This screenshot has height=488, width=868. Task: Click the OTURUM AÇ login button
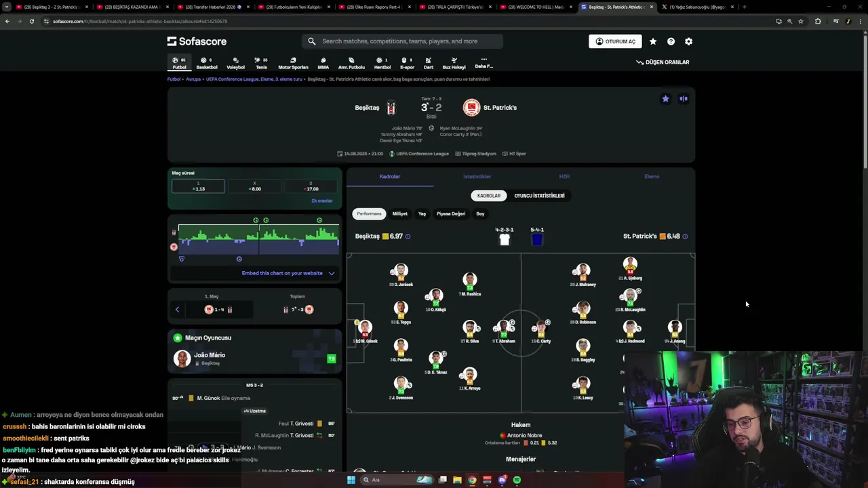tap(615, 41)
